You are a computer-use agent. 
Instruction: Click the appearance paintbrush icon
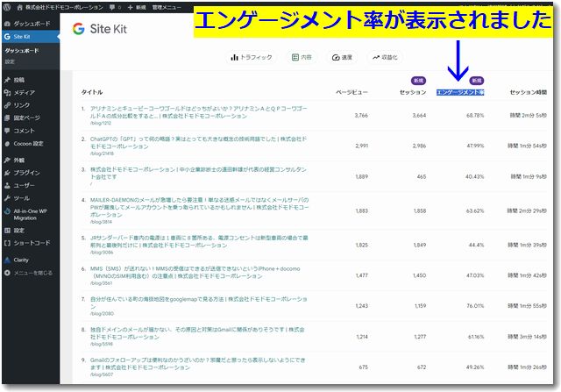(7, 160)
